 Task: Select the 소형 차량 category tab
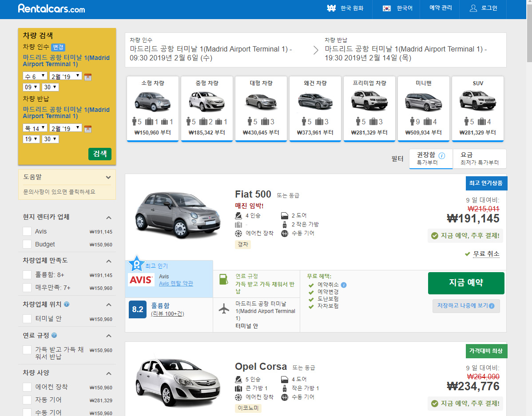(153, 109)
